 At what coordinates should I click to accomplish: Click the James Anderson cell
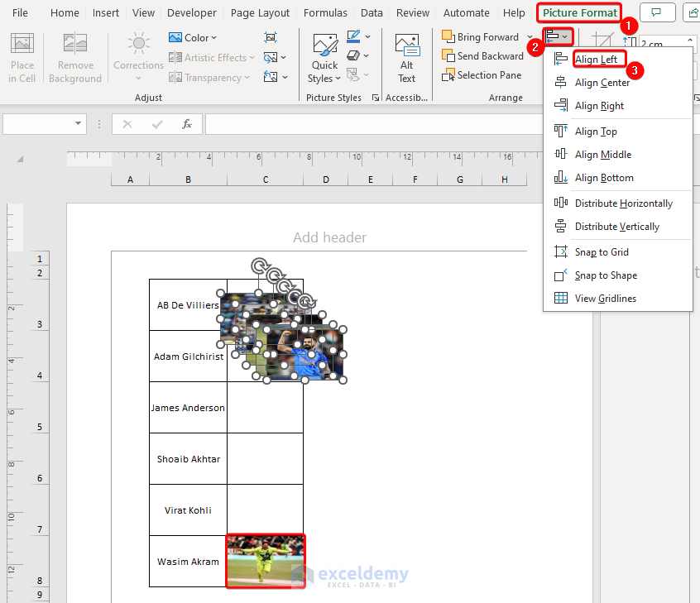click(188, 408)
